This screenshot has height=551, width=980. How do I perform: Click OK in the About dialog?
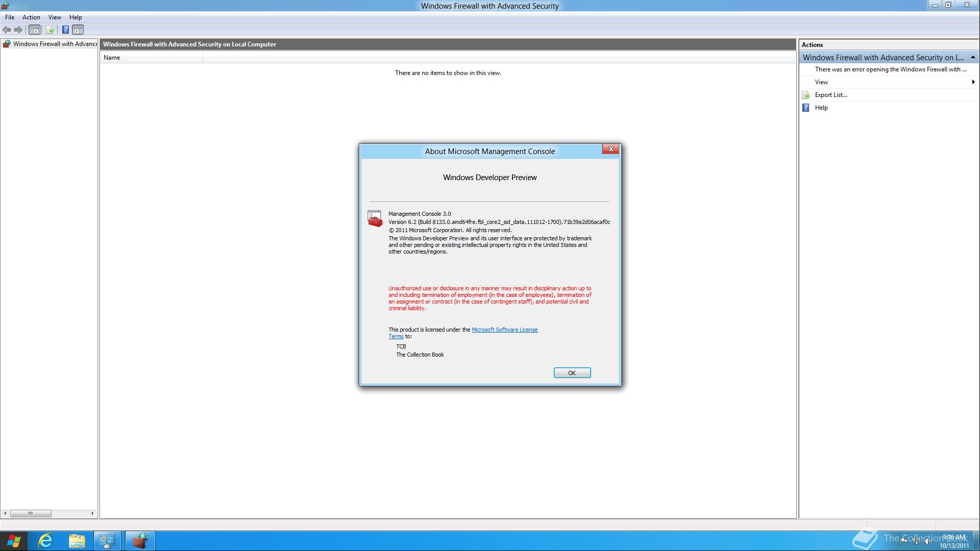coord(572,373)
